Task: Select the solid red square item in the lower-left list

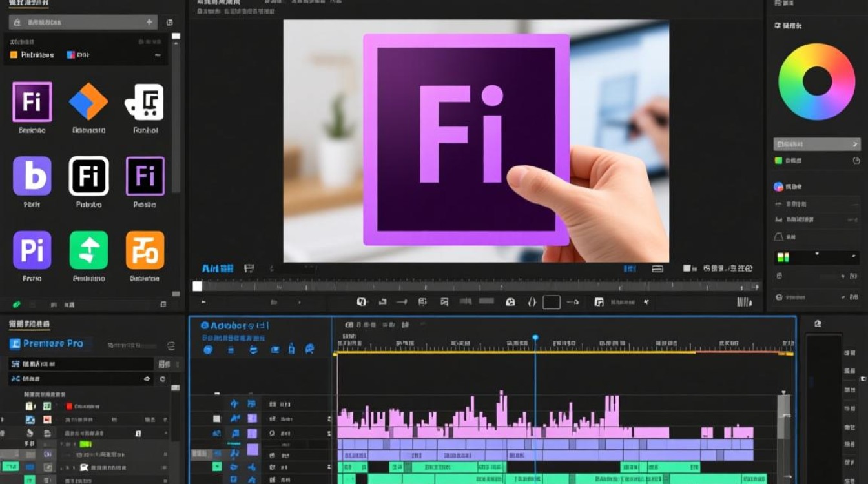Action: 69,407
